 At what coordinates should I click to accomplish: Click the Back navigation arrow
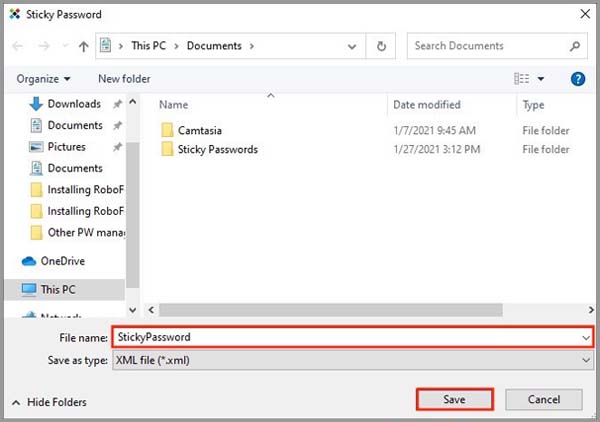(x=18, y=46)
